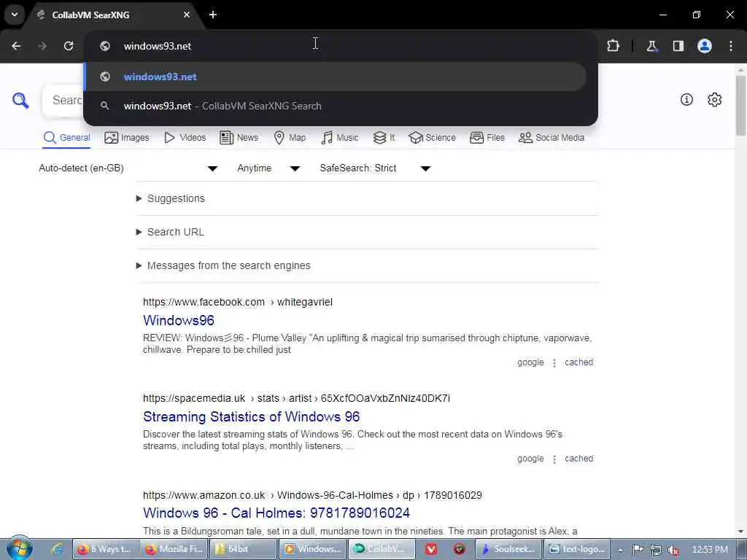Open a new browser tab

(213, 15)
